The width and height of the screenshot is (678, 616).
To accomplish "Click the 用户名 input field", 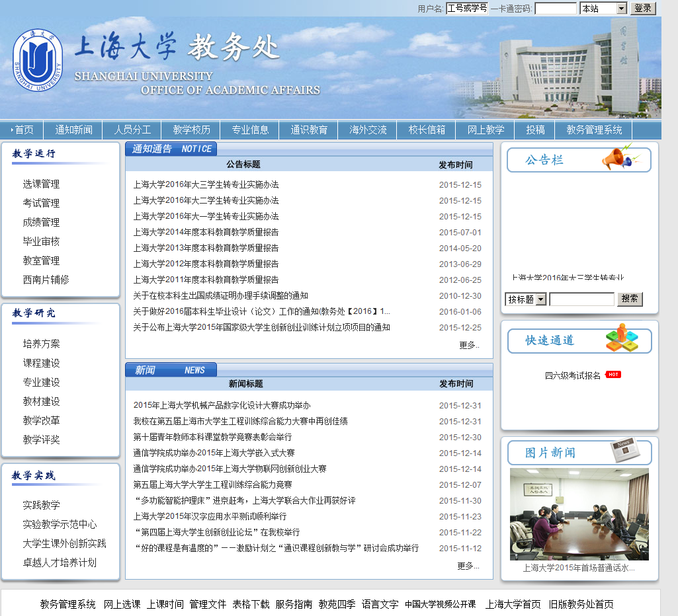I will (467, 8).
